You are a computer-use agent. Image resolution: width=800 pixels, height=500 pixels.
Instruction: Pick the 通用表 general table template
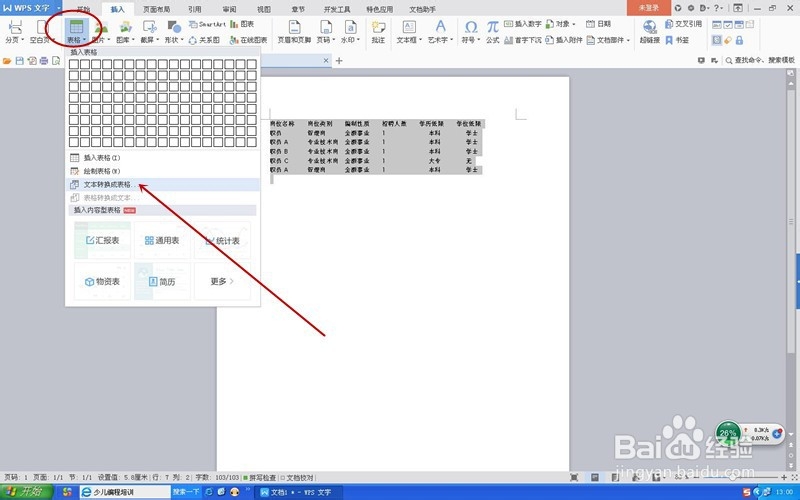coord(162,240)
